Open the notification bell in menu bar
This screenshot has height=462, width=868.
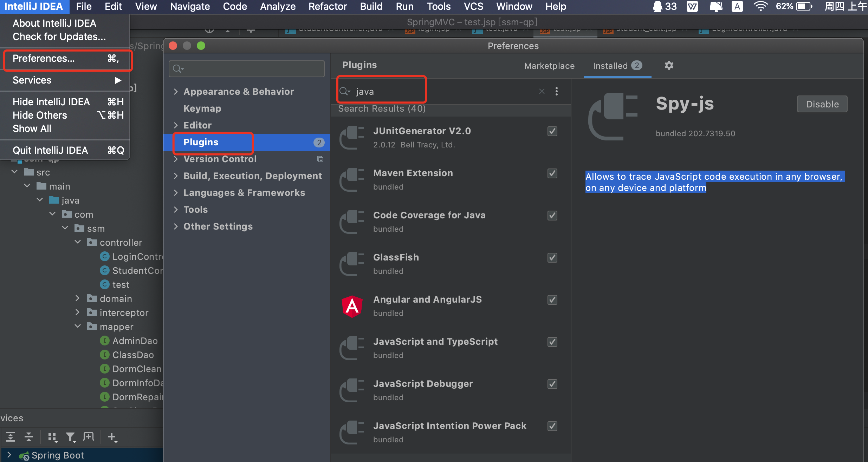tap(657, 6)
